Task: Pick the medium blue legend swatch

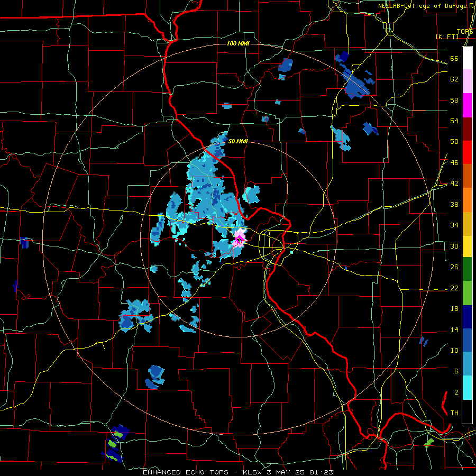Action: (467, 340)
